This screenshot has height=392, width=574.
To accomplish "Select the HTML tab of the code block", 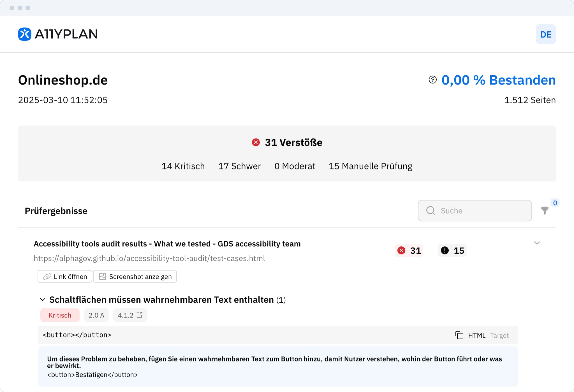I will click(476, 335).
